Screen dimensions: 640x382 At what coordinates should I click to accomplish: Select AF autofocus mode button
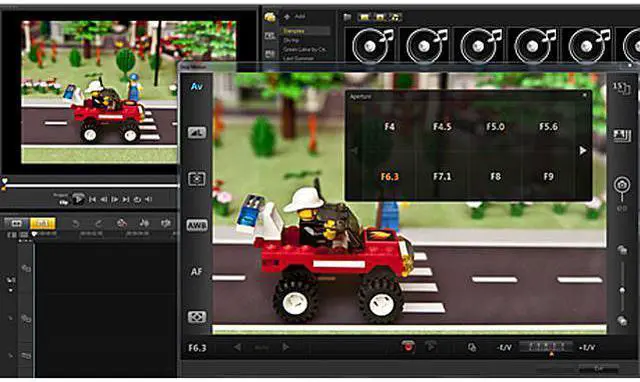click(x=196, y=271)
